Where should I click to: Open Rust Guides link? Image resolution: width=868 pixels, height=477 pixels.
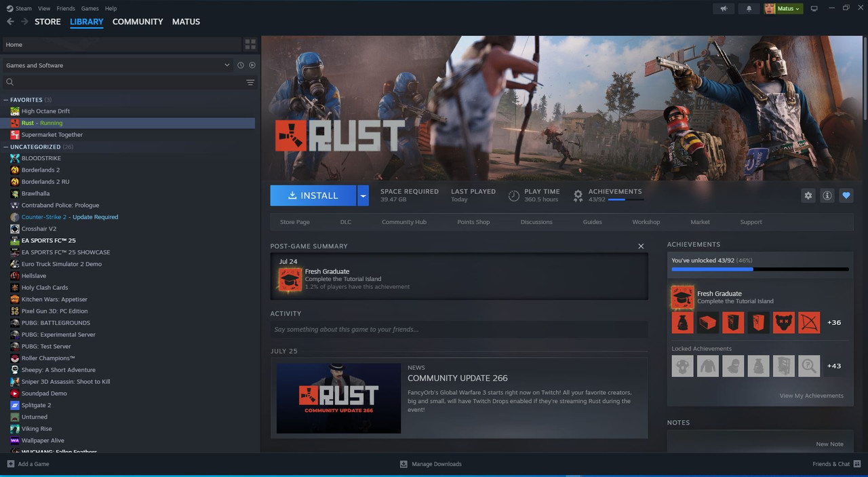(592, 222)
